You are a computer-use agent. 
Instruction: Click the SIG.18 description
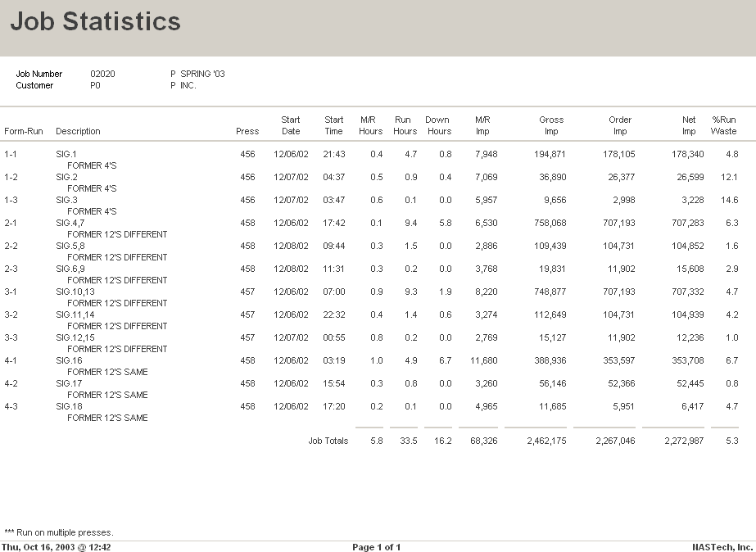[x=69, y=407]
